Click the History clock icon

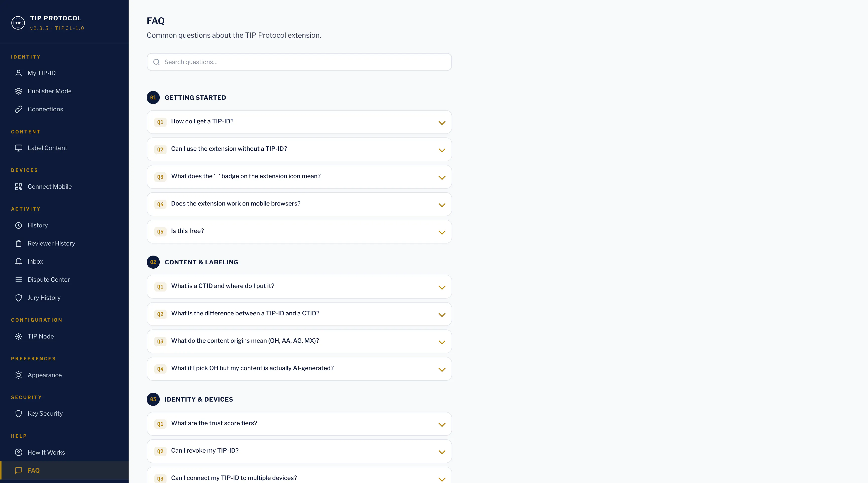click(x=19, y=225)
